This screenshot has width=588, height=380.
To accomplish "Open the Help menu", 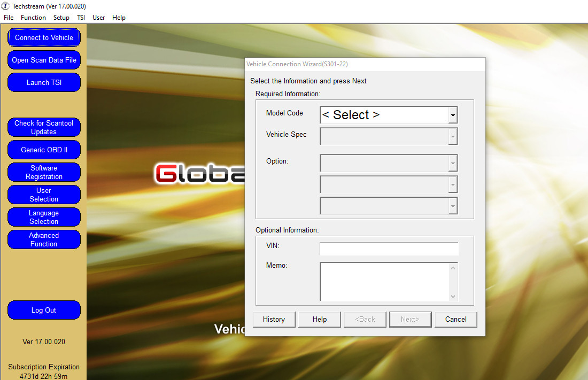I will [119, 18].
